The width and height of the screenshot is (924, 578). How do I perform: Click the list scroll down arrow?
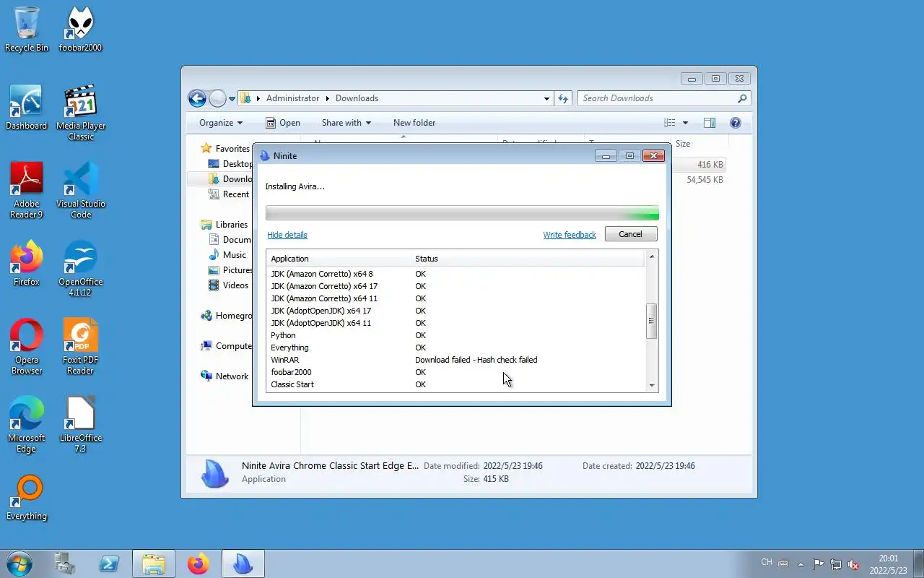click(651, 386)
